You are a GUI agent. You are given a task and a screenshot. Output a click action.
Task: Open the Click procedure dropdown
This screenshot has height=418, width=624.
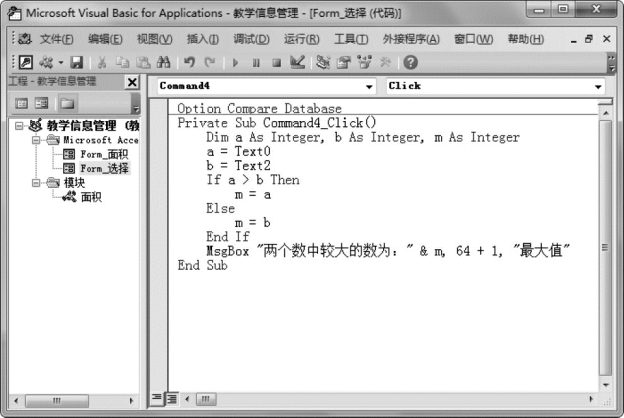click(598, 86)
